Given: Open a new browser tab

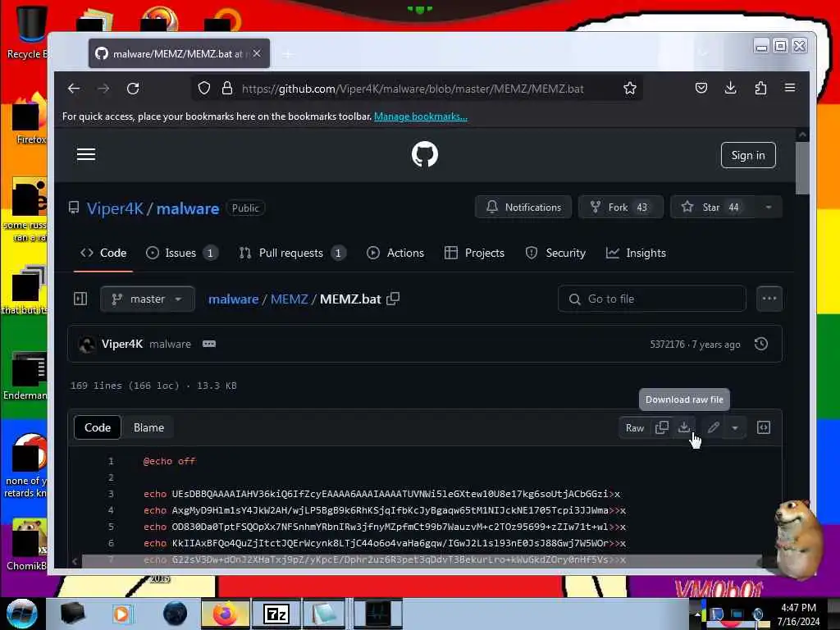Looking at the screenshot, I should click(288, 54).
